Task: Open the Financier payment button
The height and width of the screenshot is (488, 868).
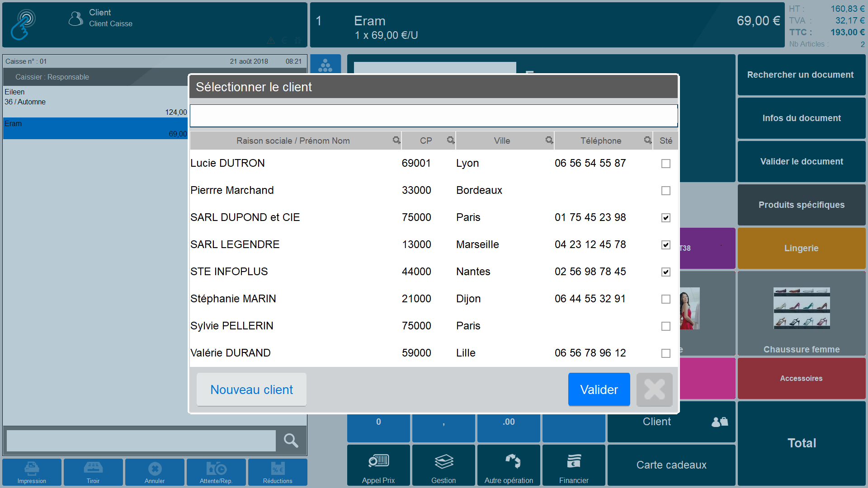Action: tap(574, 465)
